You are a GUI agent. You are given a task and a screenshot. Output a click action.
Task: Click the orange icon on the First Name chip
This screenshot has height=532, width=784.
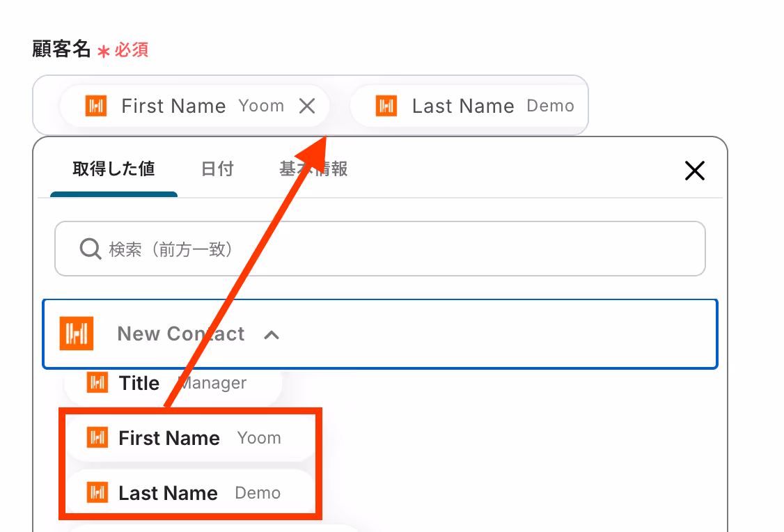point(96,106)
